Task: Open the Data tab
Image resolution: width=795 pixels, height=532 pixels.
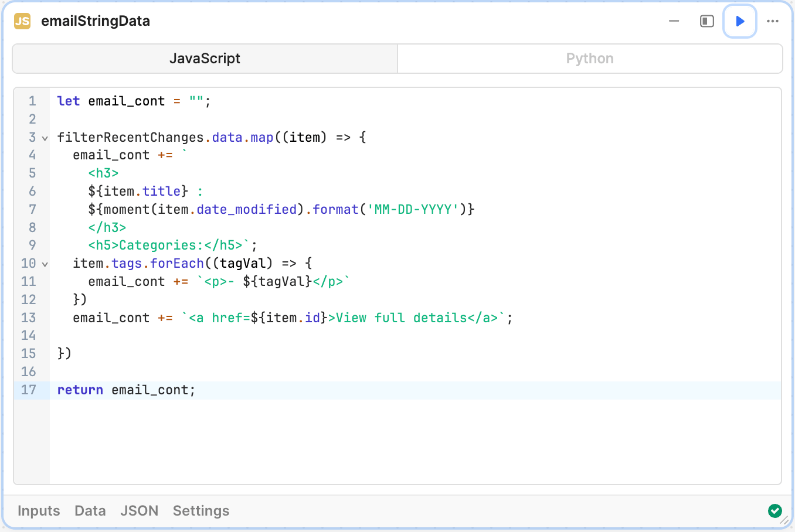Action: [x=90, y=511]
